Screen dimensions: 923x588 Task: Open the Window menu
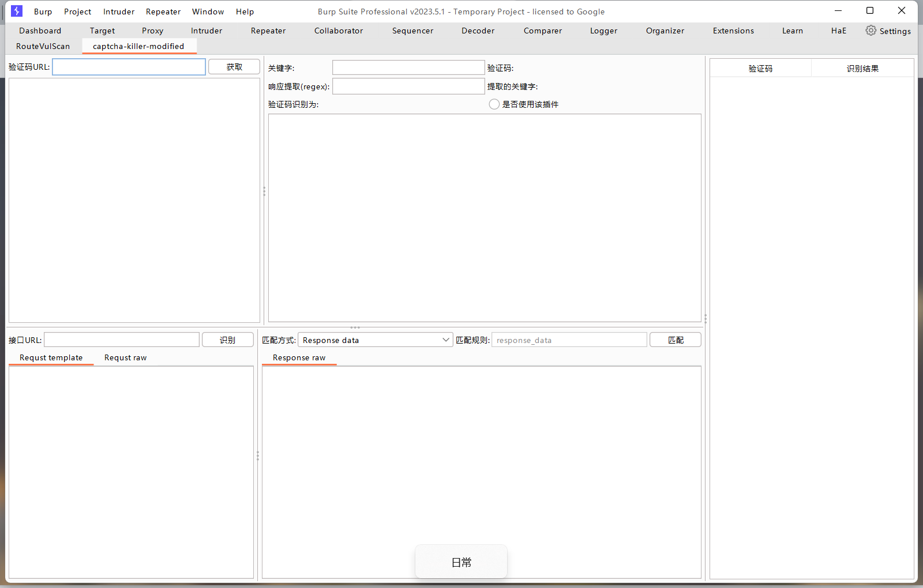(208, 12)
